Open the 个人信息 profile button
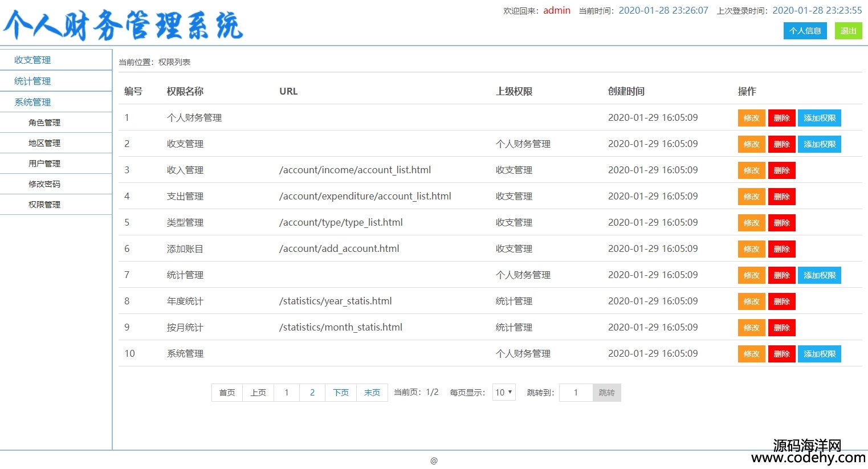 tap(805, 31)
